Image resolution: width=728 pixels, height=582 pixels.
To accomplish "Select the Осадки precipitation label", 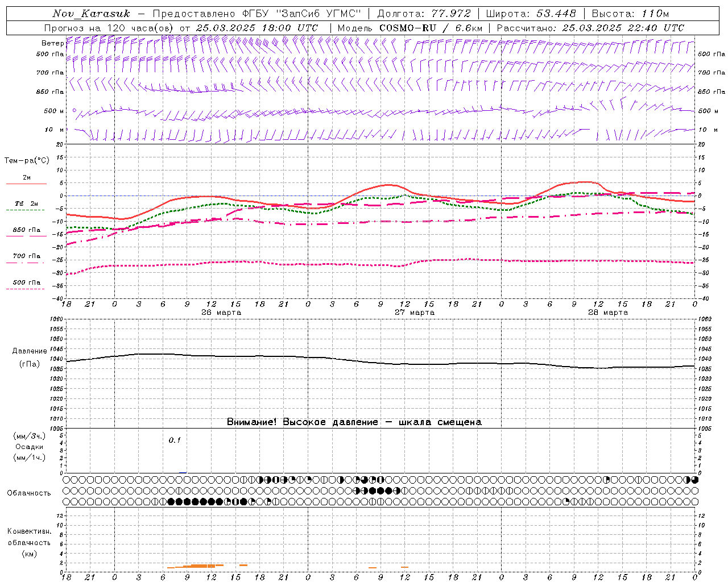I will pos(29,447).
